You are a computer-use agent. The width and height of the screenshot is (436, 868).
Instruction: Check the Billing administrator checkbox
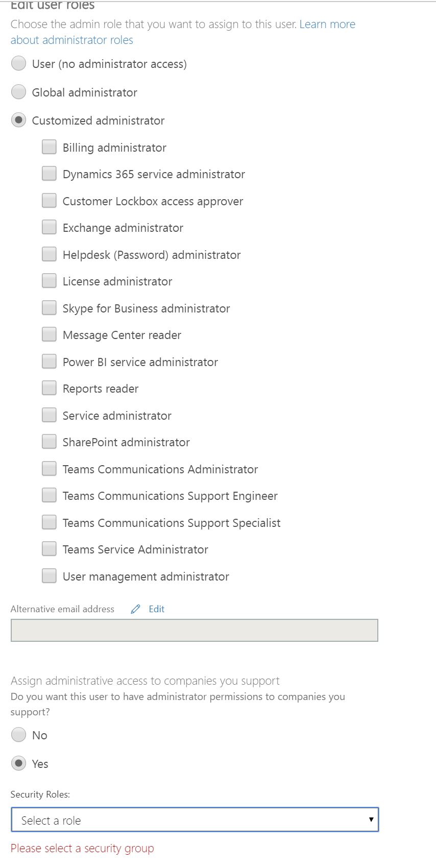49,147
